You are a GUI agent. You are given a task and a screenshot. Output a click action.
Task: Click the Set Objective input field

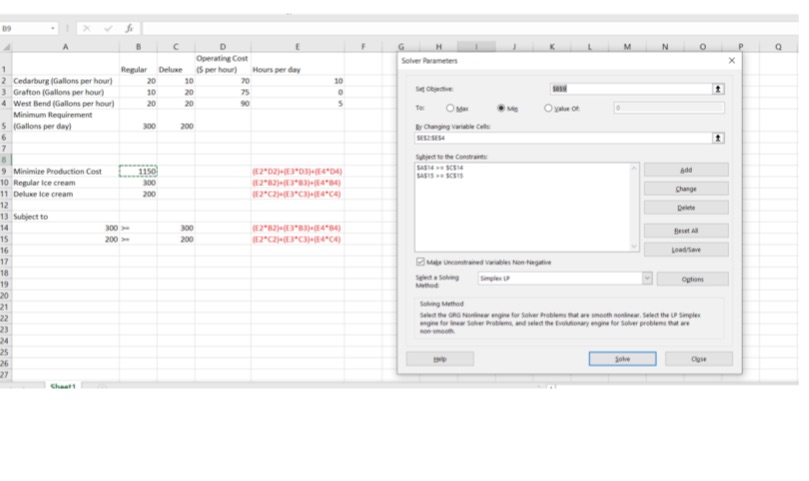tap(631, 89)
